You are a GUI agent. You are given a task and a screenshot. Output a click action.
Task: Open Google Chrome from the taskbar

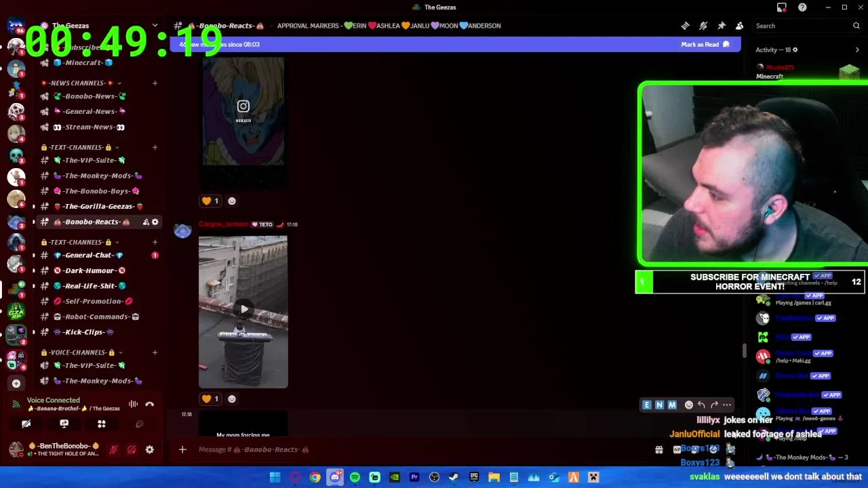pos(315,477)
